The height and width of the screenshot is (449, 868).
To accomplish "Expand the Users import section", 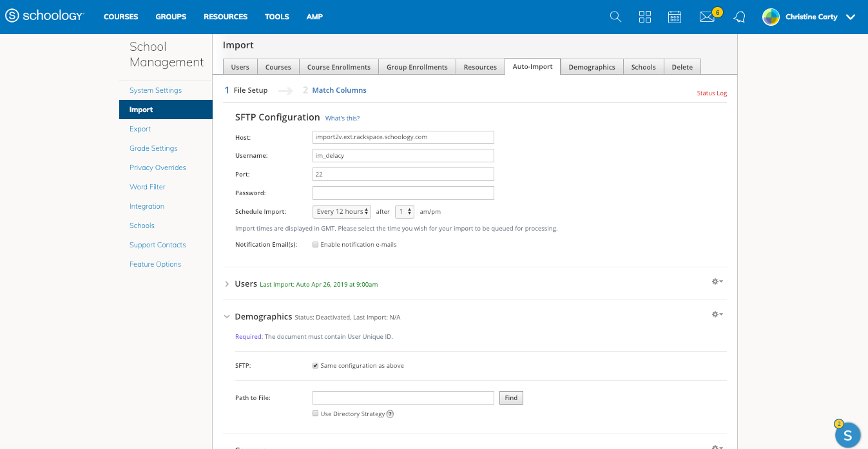I will click(227, 284).
